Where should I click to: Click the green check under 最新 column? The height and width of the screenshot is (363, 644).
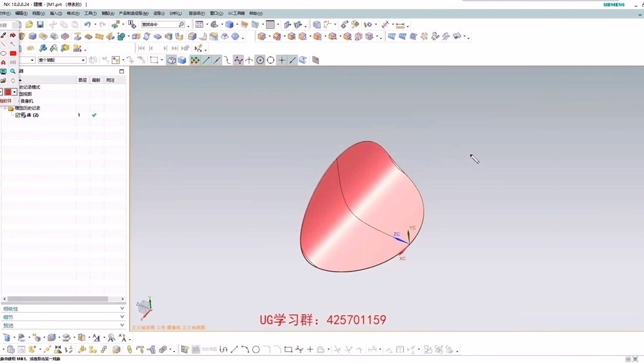(x=94, y=115)
